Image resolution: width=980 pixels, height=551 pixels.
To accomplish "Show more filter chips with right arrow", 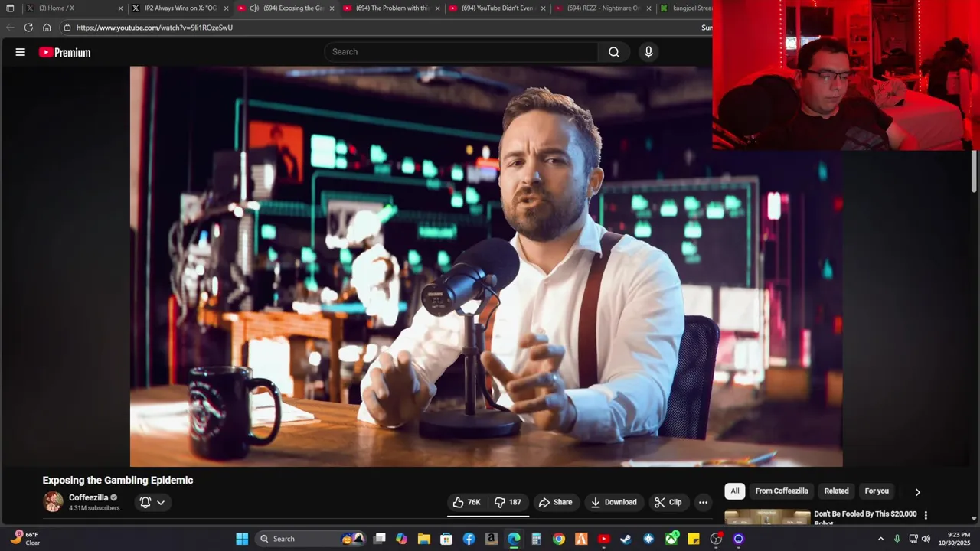I will (917, 492).
